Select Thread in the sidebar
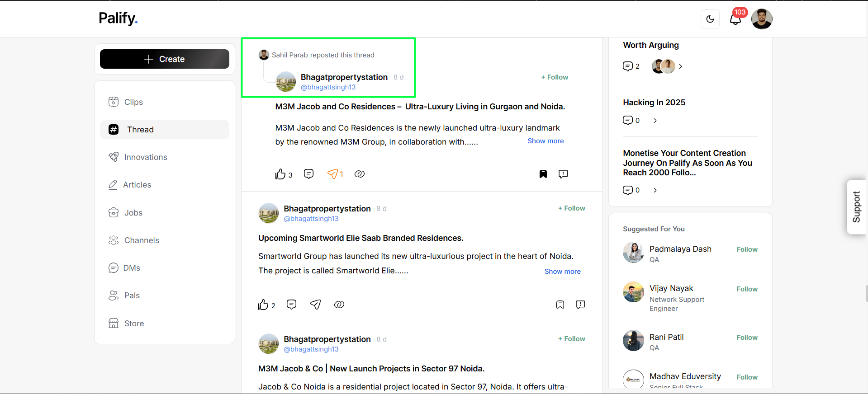The width and height of the screenshot is (868, 394). coord(165,130)
